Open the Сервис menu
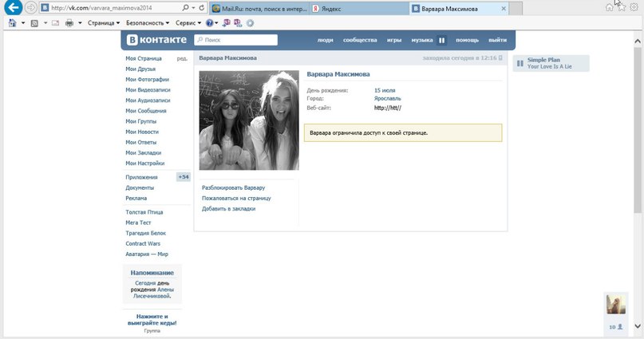644x339 pixels. (188, 23)
